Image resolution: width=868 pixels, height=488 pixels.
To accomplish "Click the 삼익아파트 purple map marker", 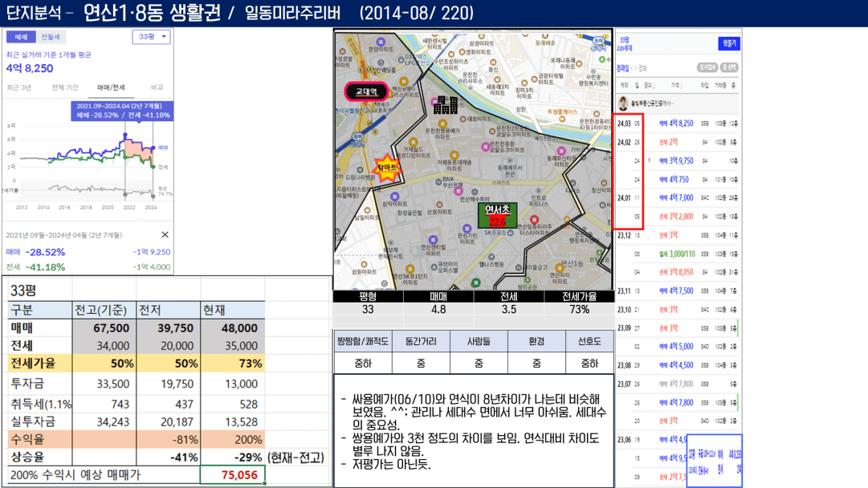I will [x=395, y=197].
